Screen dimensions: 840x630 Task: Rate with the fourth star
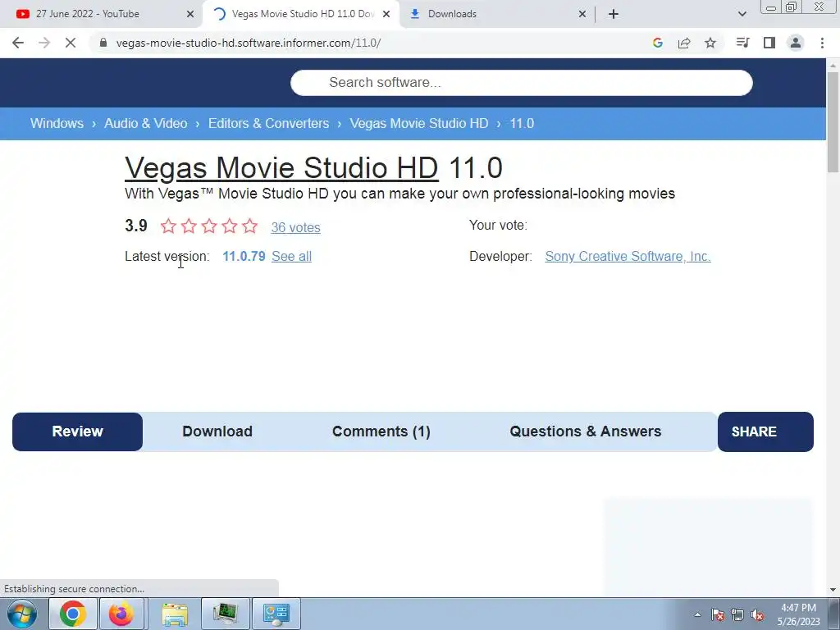pos(230,226)
